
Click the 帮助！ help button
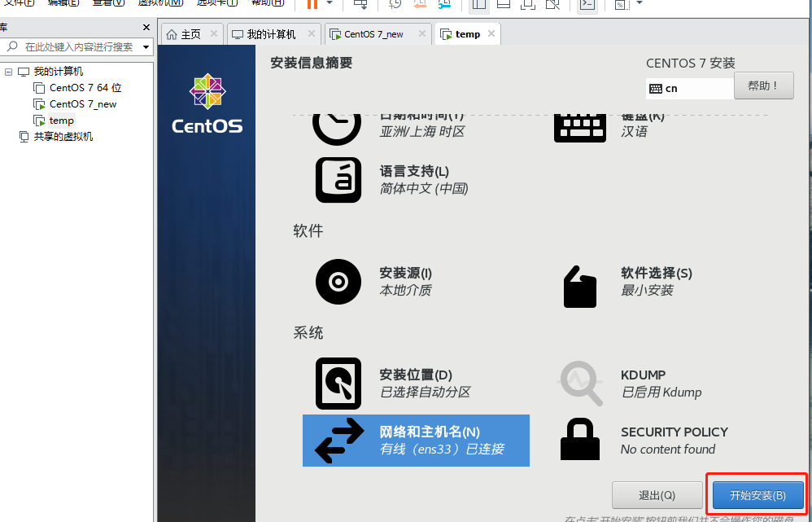click(763, 86)
